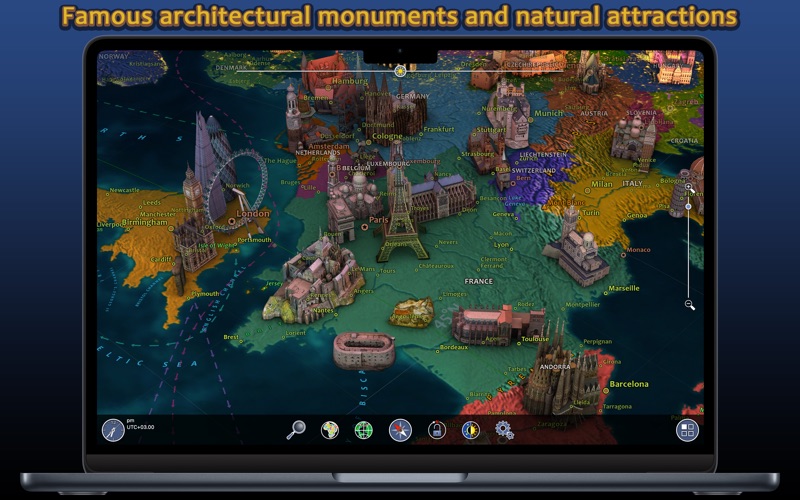Open the settings gear icon
This screenshot has width=800, height=500.
tap(504, 430)
